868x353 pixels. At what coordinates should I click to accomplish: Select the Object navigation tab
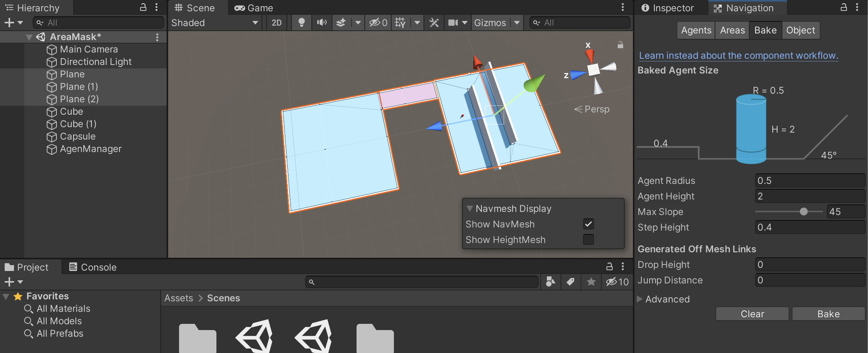800,30
